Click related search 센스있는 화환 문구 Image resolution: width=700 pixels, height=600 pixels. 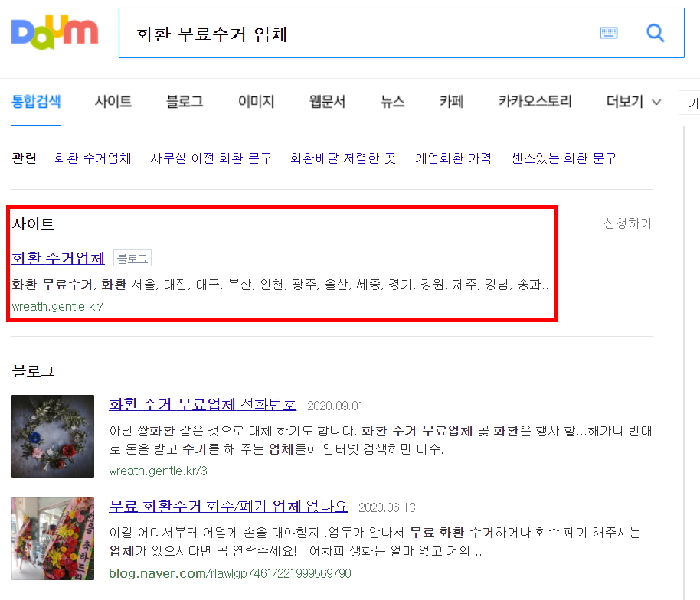pos(564,158)
